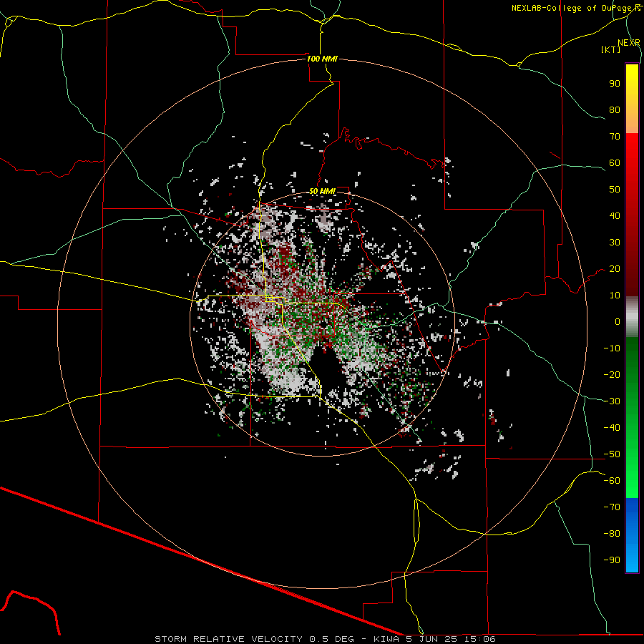This screenshot has height=644, width=644.
Task: Click the 10 value on the velocity scale
Action: point(615,296)
